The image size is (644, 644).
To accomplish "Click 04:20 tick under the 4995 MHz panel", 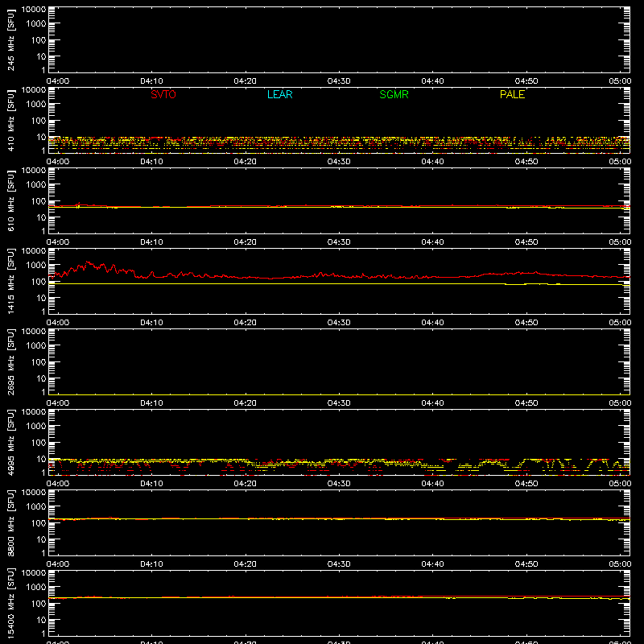I will [246, 484].
